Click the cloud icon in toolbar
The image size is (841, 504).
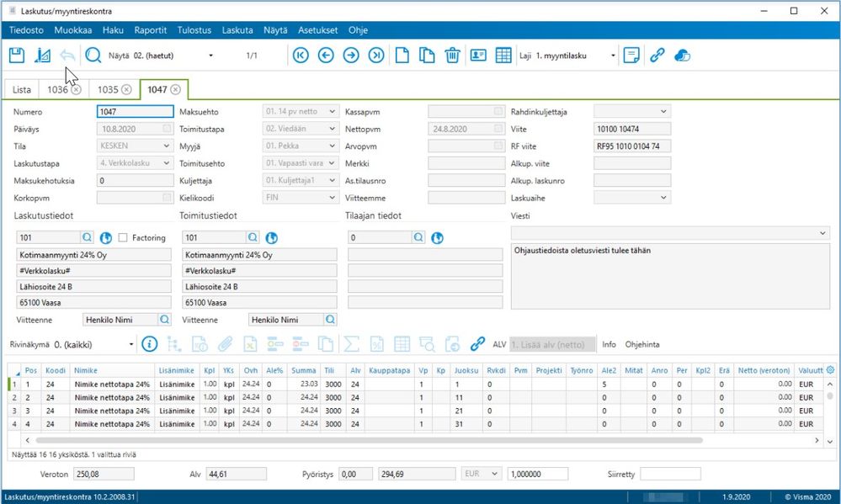coord(683,56)
